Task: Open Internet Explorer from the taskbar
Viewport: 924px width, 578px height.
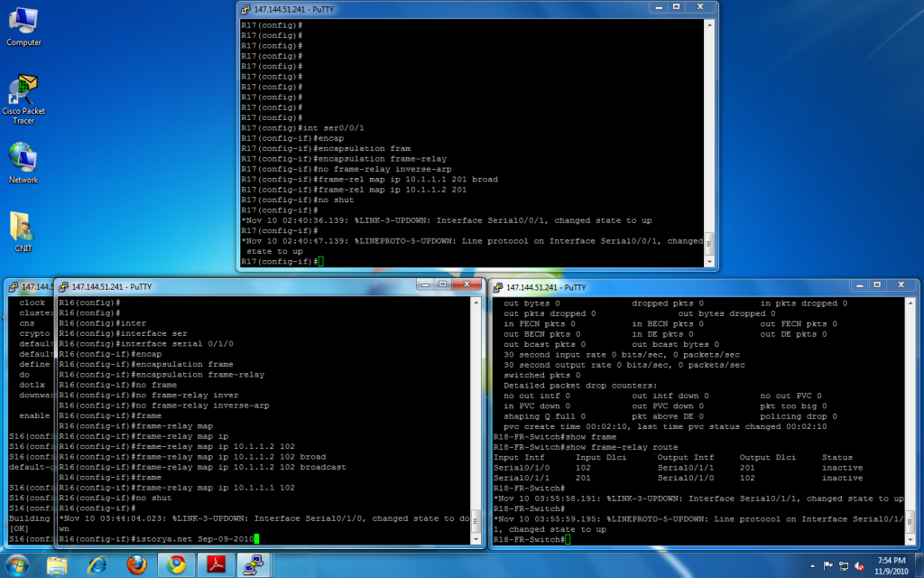Action: (97, 565)
